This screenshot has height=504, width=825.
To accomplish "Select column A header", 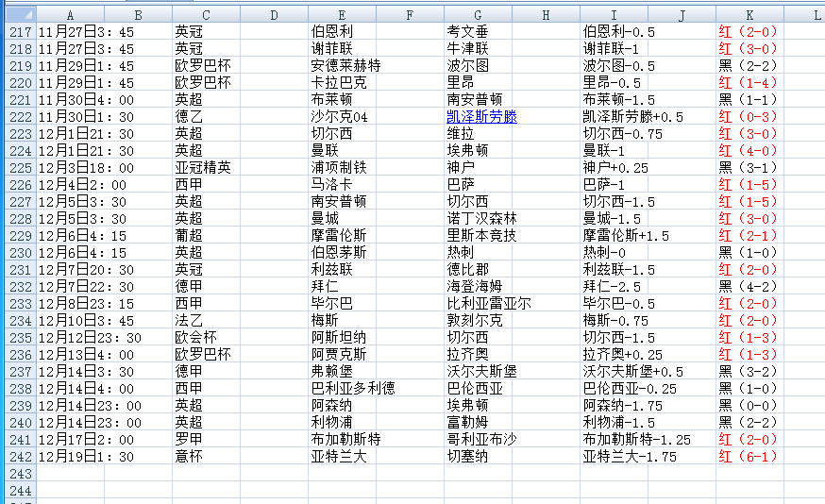I will 70,15.
